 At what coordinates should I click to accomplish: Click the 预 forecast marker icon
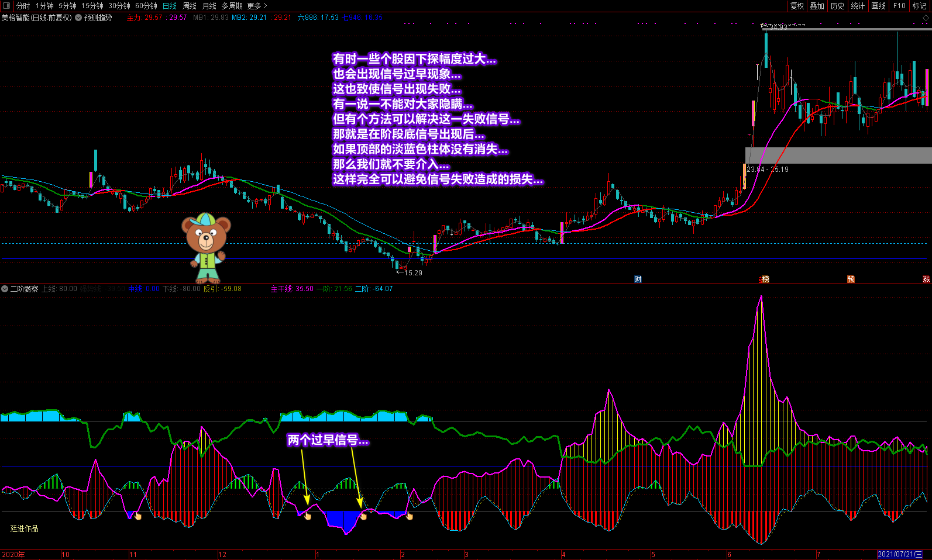coord(851,279)
